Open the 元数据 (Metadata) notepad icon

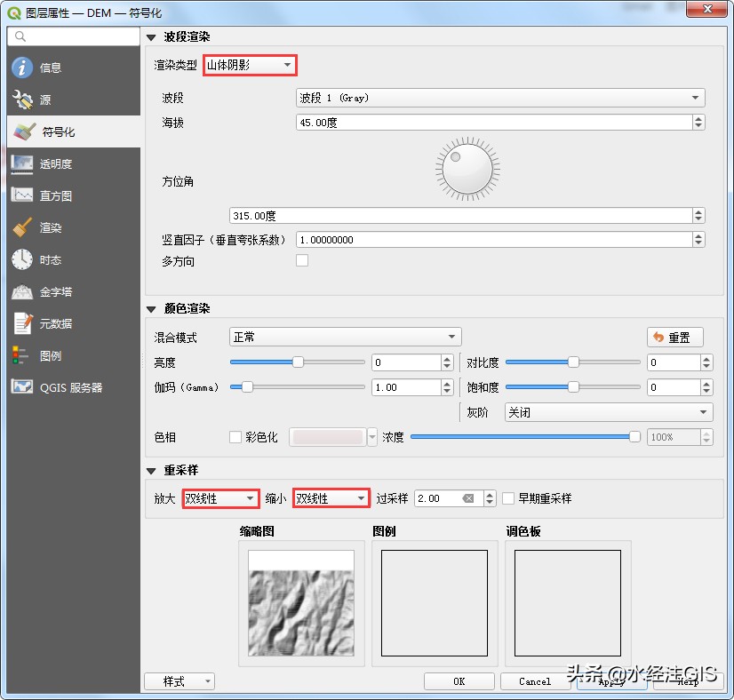(22, 323)
